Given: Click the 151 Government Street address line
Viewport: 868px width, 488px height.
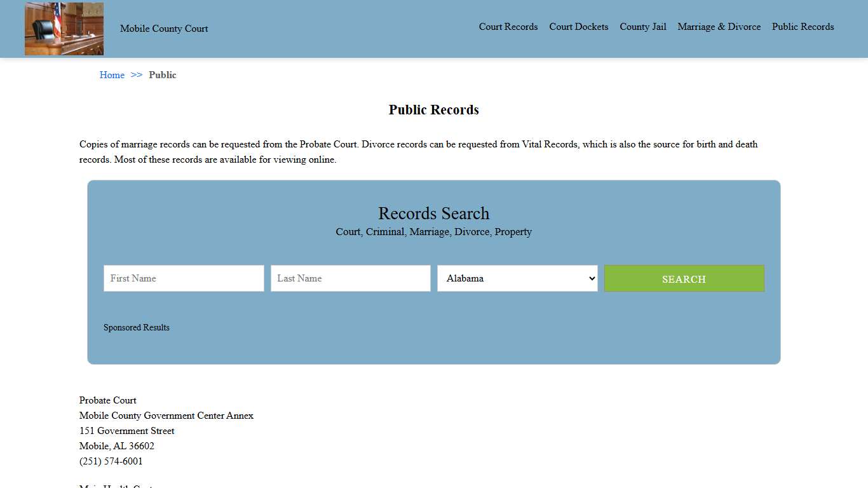Looking at the screenshot, I should 126,431.
